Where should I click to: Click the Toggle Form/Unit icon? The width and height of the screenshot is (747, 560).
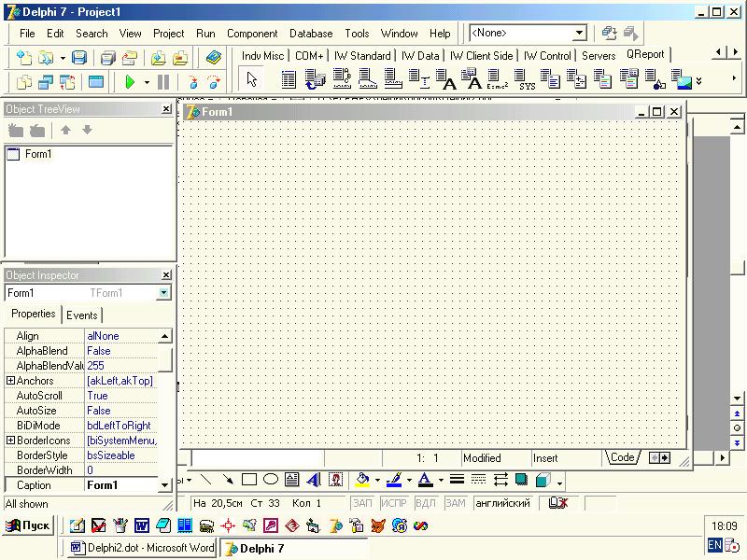click(67, 82)
